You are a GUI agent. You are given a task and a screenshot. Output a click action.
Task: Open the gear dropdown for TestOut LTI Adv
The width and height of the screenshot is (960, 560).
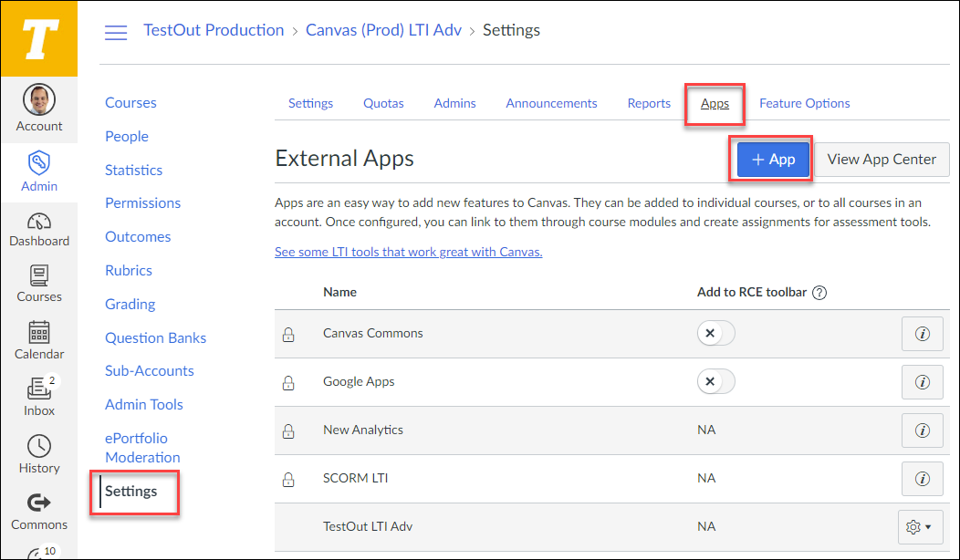(x=920, y=527)
